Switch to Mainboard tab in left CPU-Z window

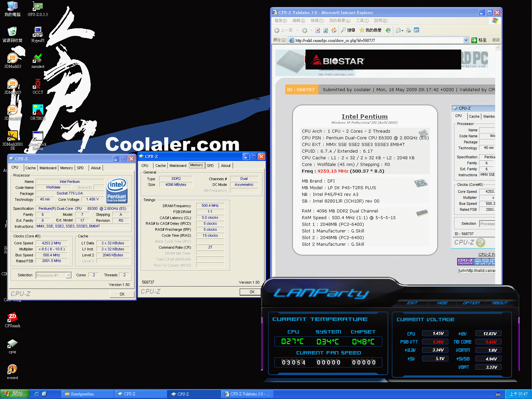click(48, 168)
